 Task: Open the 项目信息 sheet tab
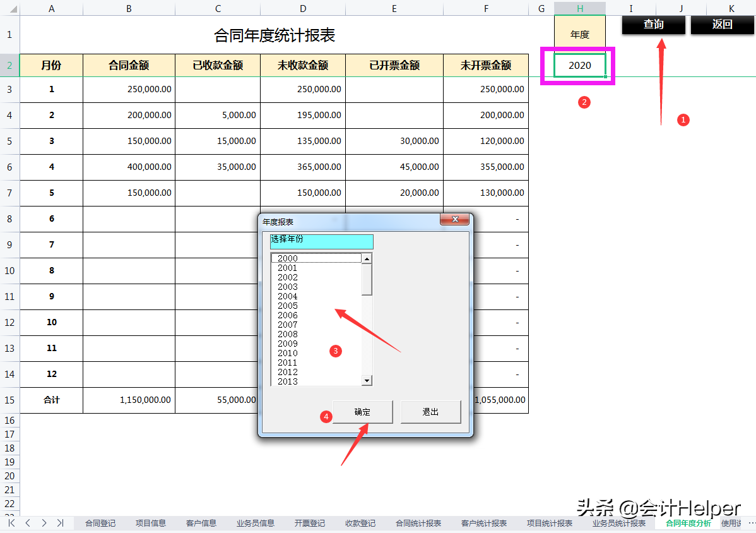(150, 523)
